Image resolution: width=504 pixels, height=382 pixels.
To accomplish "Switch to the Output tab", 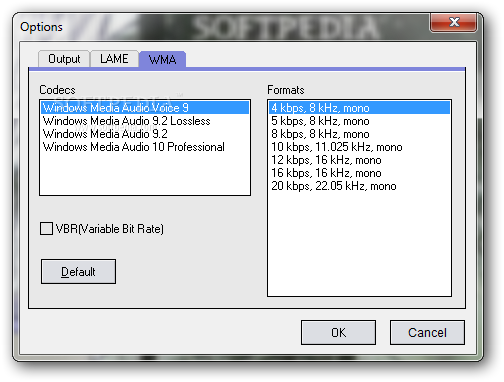I will [64, 59].
